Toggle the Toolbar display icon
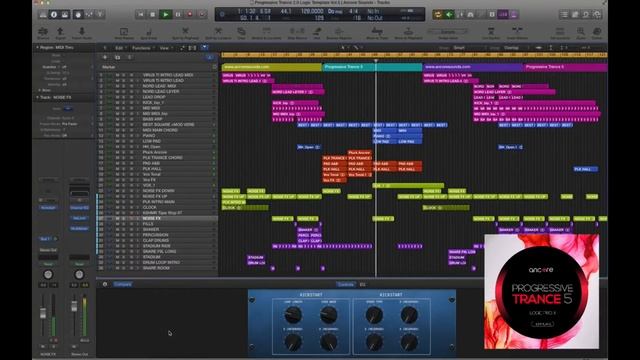This screenshot has width=640, height=360. [x=65, y=15]
